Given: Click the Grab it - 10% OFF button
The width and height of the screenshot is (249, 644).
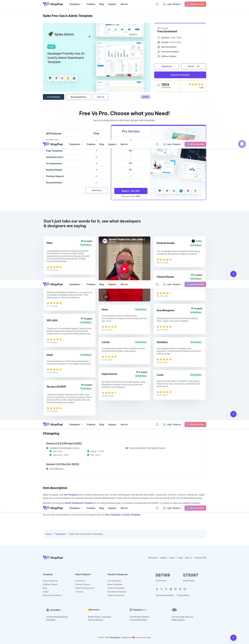Looking at the screenshot, I should coord(131,191).
